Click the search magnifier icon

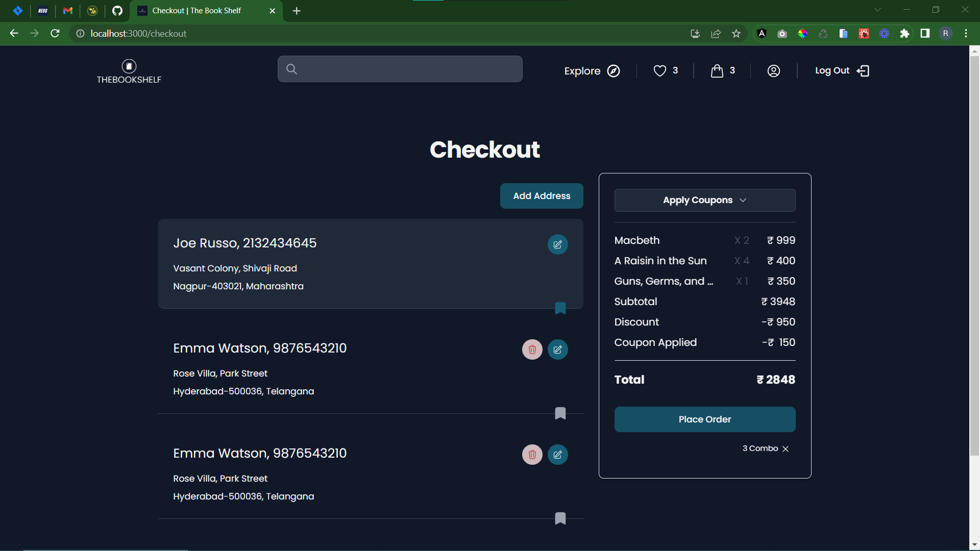pos(291,69)
